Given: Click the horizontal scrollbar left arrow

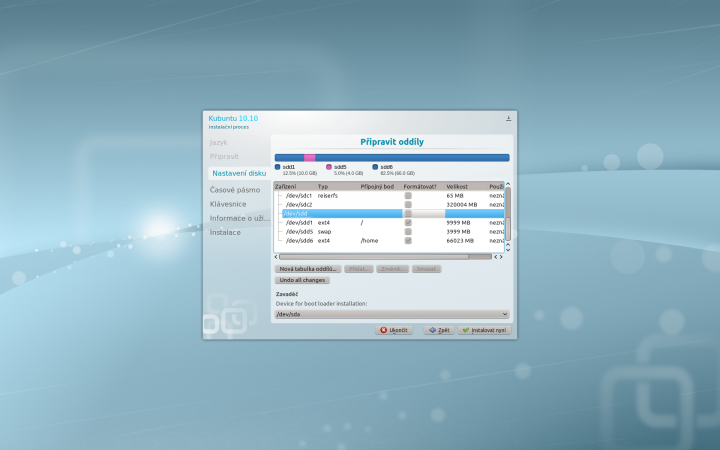Looking at the screenshot, I should [x=276, y=257].
